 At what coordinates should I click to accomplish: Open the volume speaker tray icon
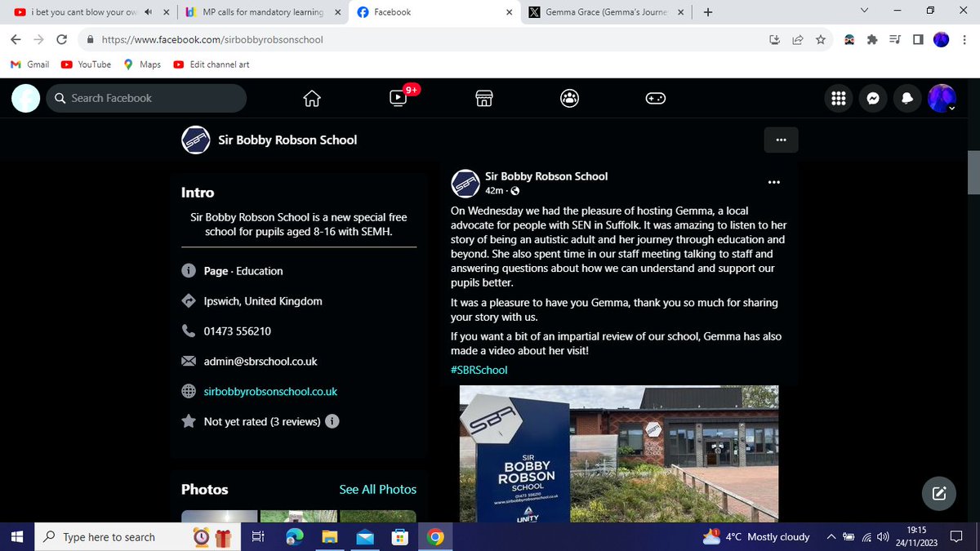pos(883,536)
